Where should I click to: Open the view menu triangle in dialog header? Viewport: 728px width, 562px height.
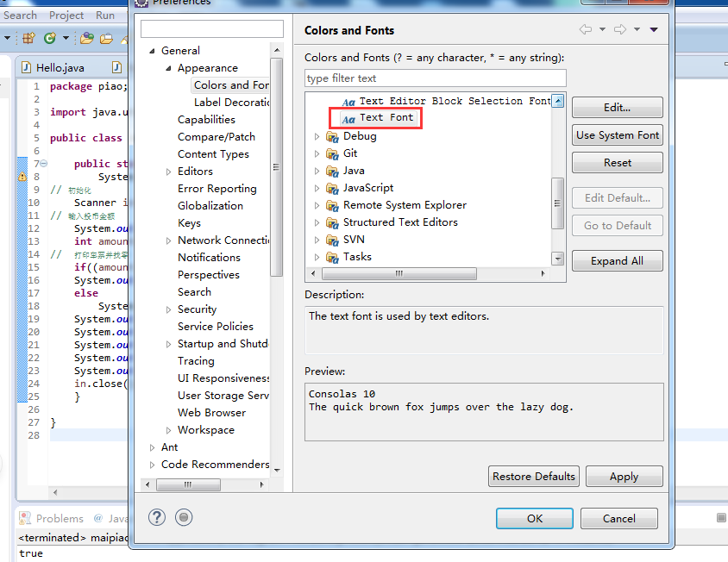click(654, 29)
